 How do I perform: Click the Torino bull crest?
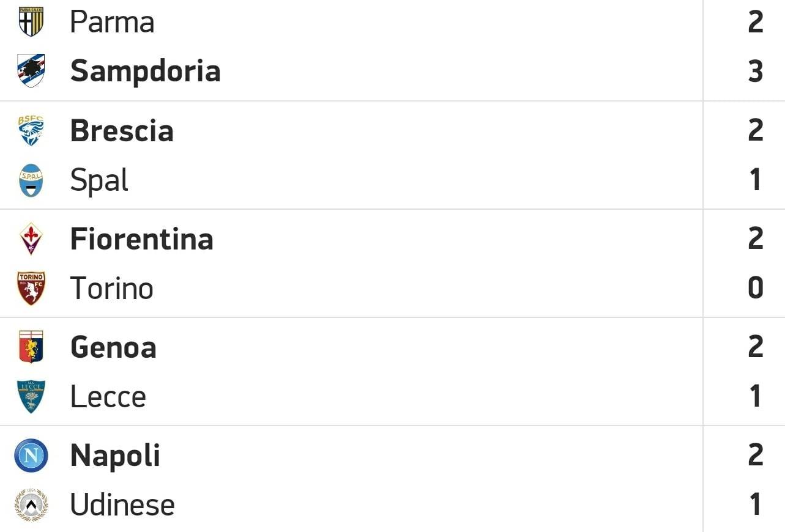31,288
